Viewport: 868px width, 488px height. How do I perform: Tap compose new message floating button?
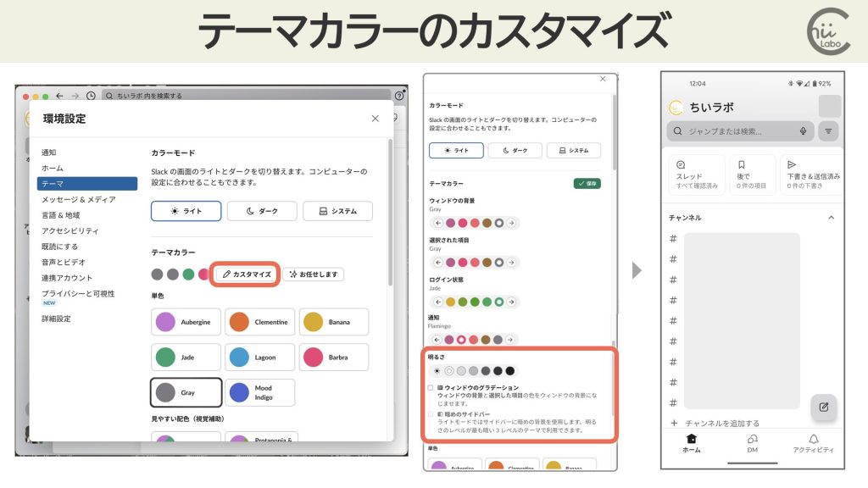824,408
